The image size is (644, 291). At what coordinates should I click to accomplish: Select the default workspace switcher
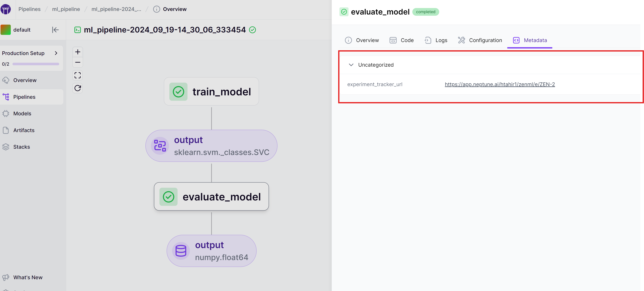click(22, 30)
